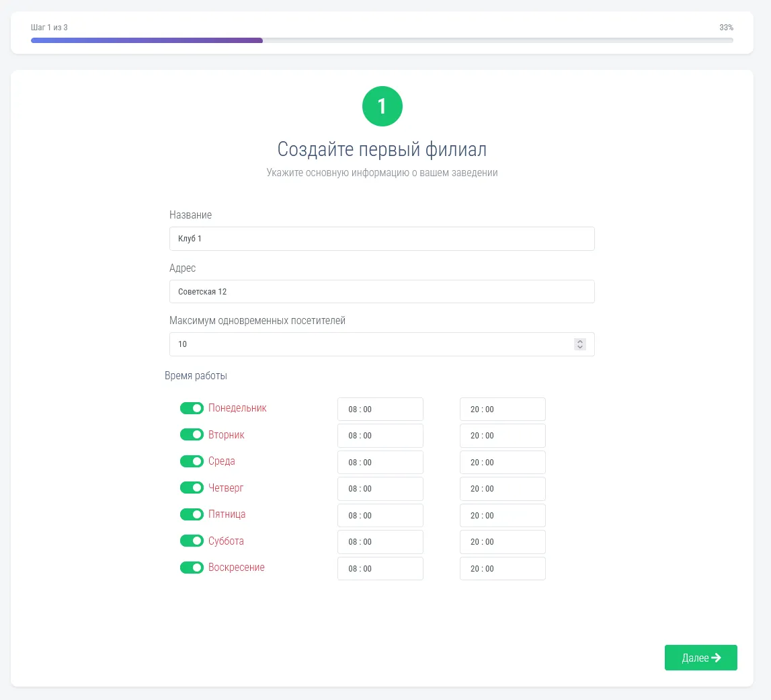Click the Суббота closing time field
Screen dimensions: 771x700
(x=502, y=542)
